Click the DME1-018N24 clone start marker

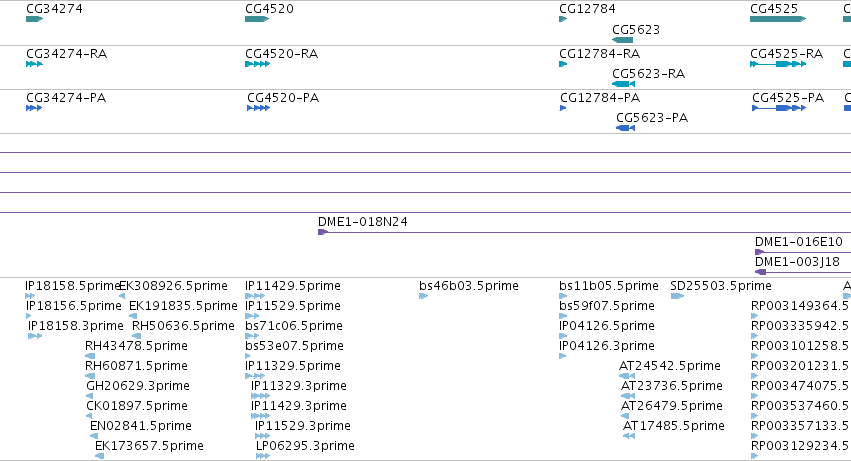click(322, 232)
